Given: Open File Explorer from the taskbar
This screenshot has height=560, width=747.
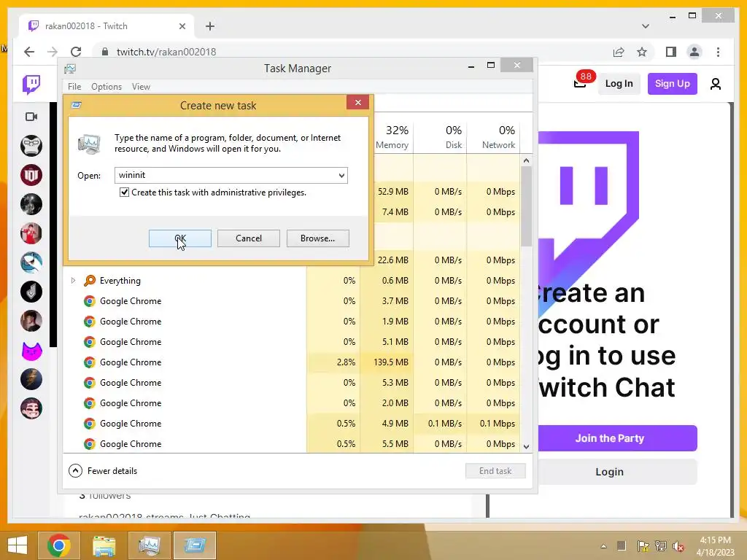Looking at the screenshot, I should 104,545.
